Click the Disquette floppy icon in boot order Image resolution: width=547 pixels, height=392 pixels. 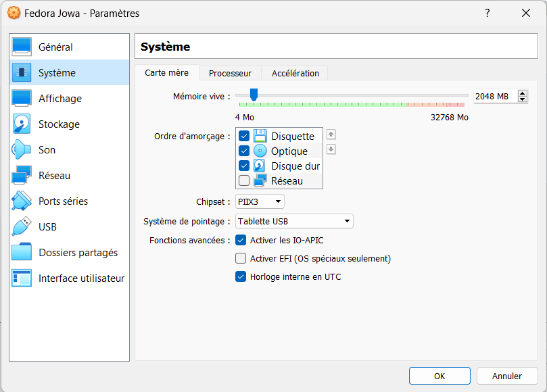[x=260, y=136]
